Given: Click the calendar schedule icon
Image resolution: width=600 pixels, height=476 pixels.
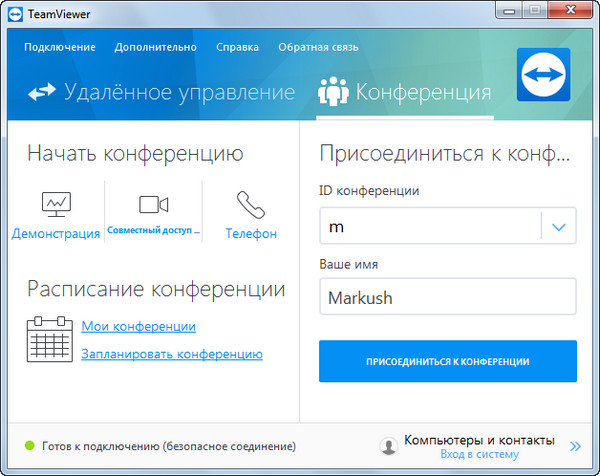Looking at the screenshot, I should click(49, 339).
